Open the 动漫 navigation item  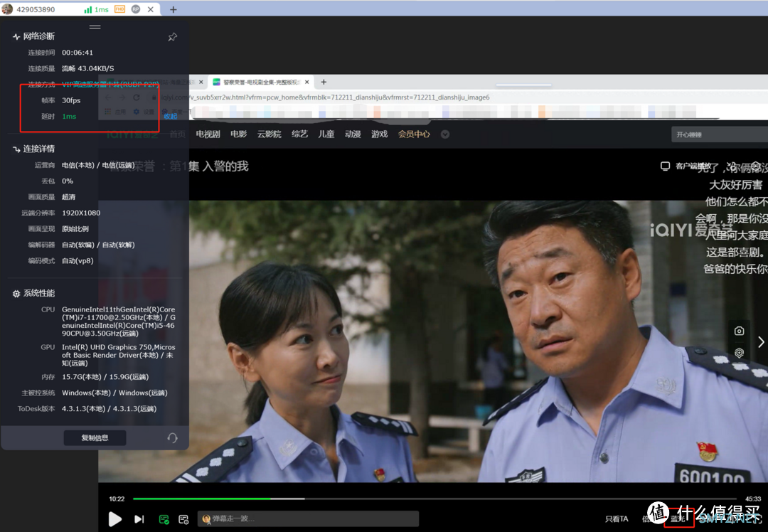click(353, 134)
